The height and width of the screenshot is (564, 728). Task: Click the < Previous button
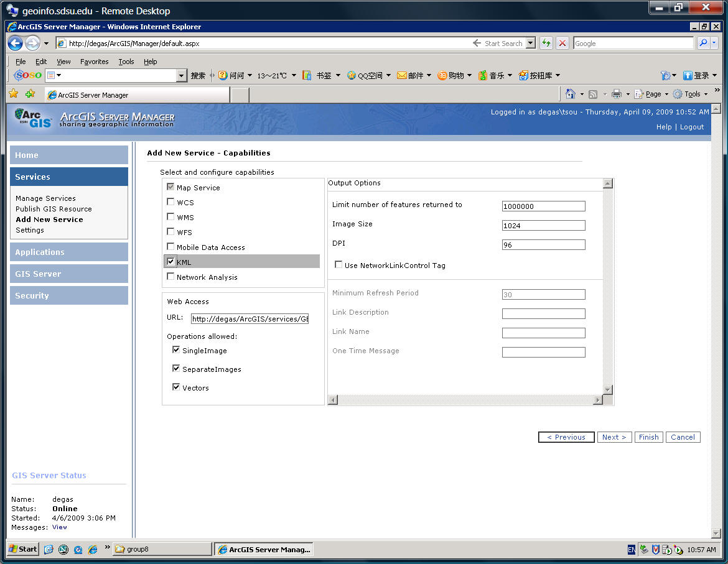tap(566, 437)
